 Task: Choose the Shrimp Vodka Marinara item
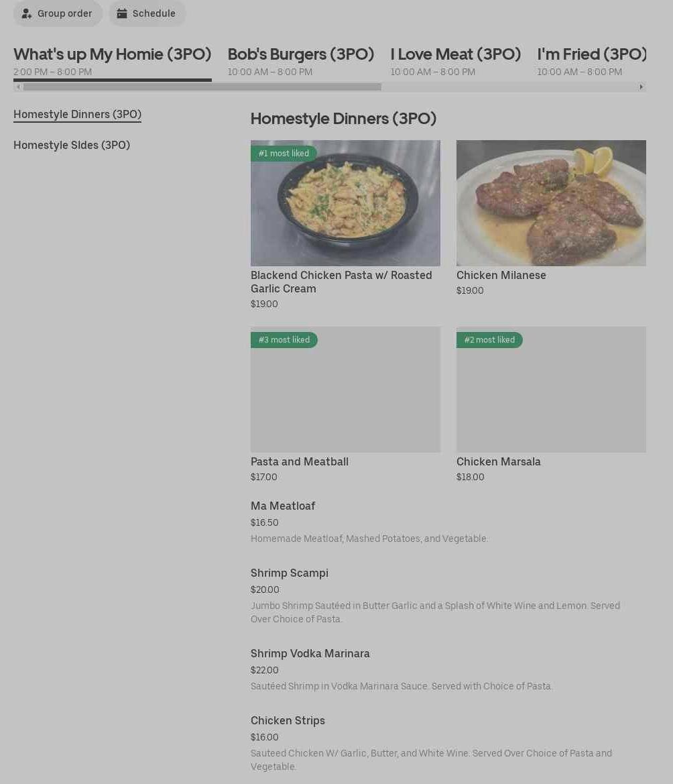coord(448,669)
